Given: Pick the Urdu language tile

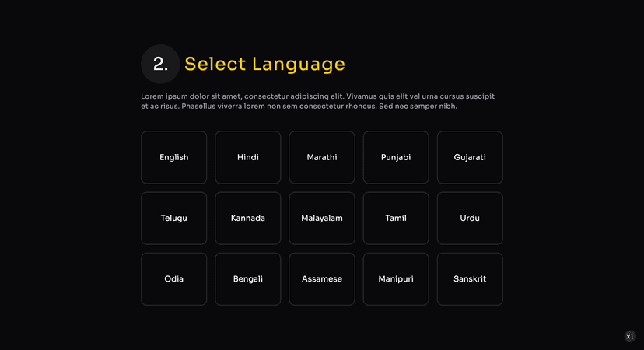Looking at the screenshot, I should point(470,218).
